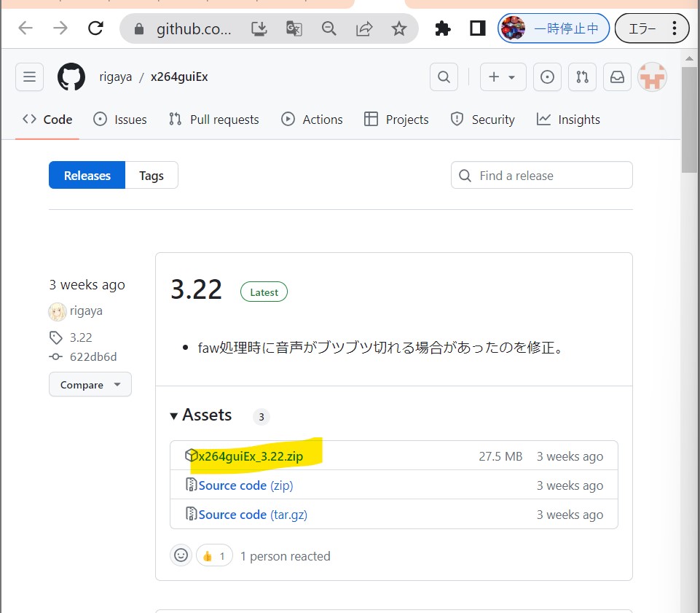Collapse the Assets section
This screenshot has height=613, width=700.
click(201, 415)
